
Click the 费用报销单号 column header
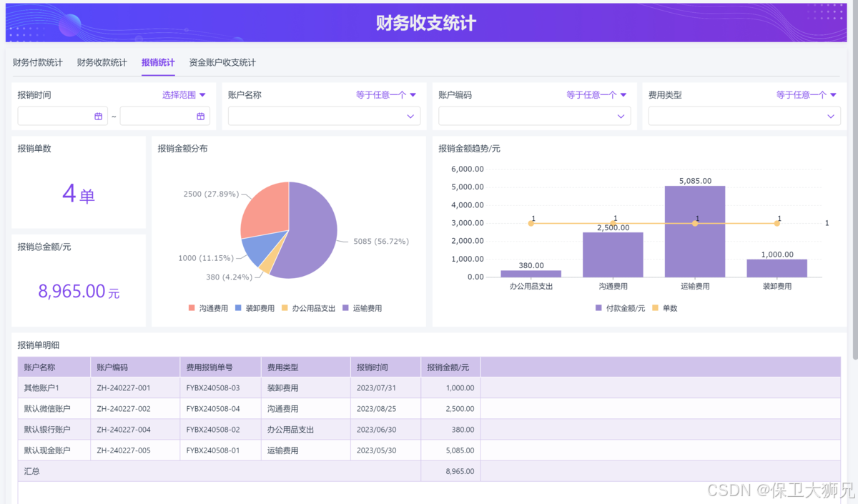(221, 367)
